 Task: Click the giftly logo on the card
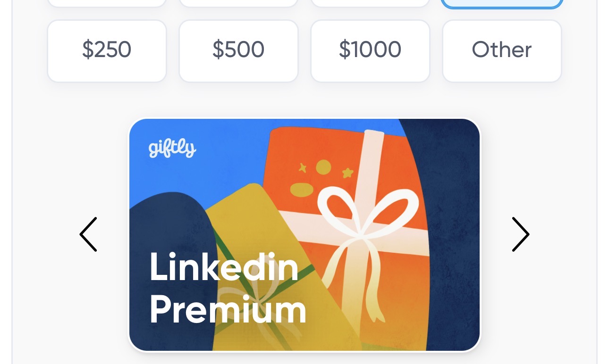[172, 148]
